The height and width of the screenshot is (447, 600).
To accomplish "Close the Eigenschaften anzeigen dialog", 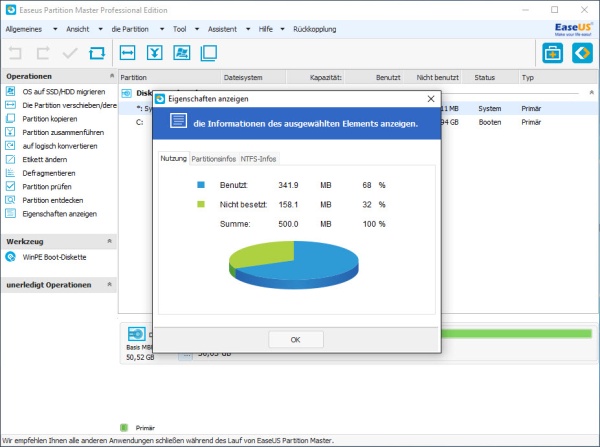I will [431, 99].
